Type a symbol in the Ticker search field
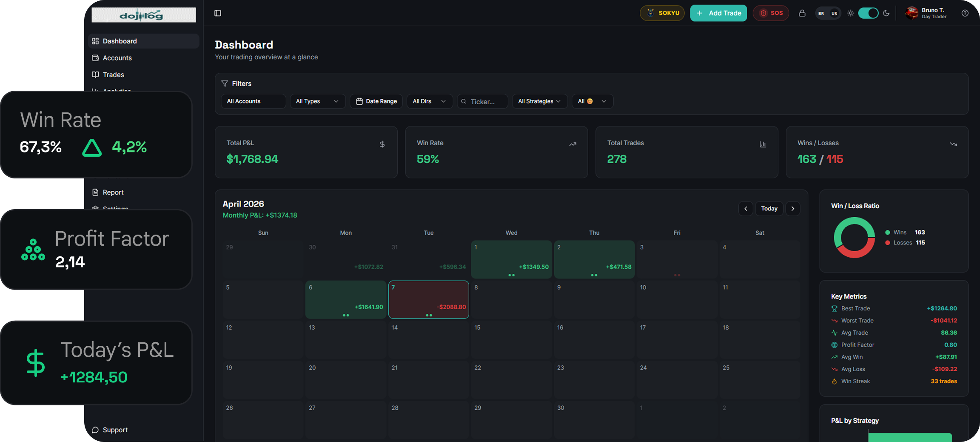980x442 pixels. pyautogui.click(x=482, y=101)
